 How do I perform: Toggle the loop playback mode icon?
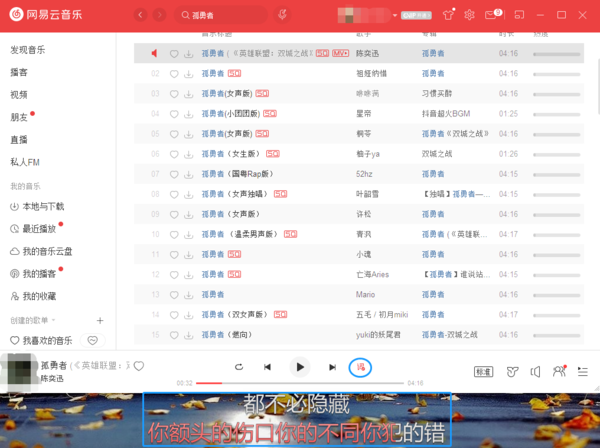[238, 368]
